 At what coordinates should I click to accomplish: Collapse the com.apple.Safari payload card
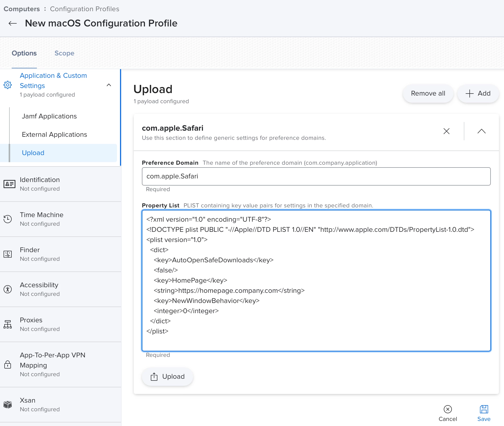point(482,131)
